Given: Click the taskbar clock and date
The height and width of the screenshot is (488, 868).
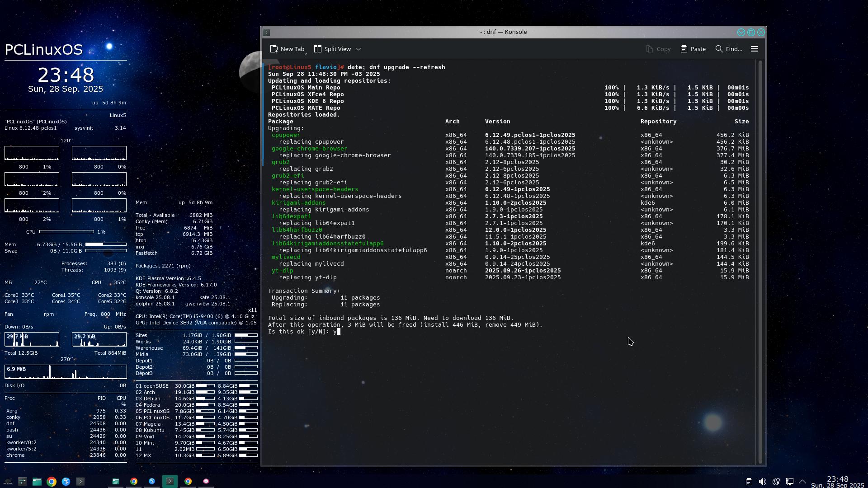Looking at the screenshot, I should click(x=837, y=482).
